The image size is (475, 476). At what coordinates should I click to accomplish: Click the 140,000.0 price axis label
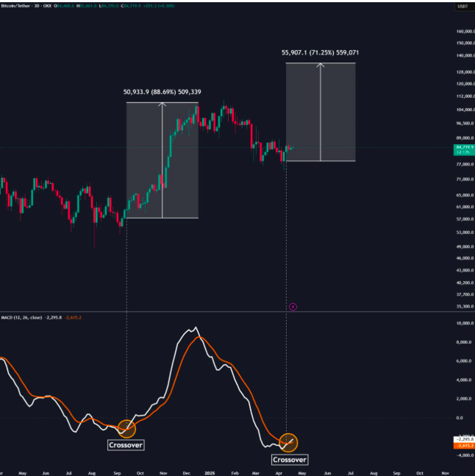(465, 56)
